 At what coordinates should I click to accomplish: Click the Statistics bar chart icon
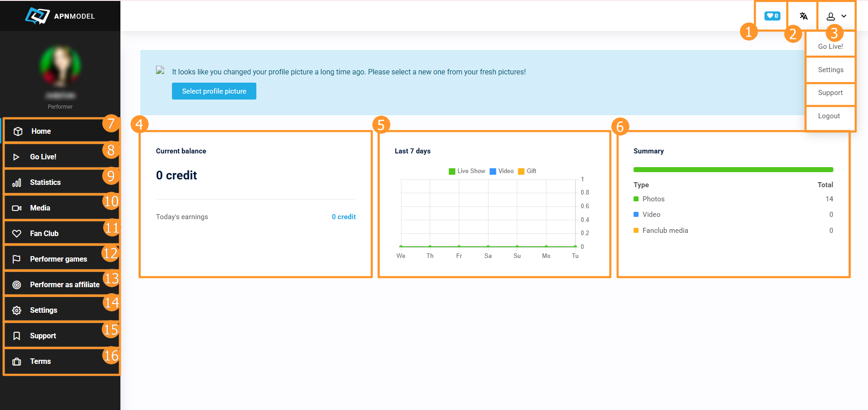coord(17,183)
